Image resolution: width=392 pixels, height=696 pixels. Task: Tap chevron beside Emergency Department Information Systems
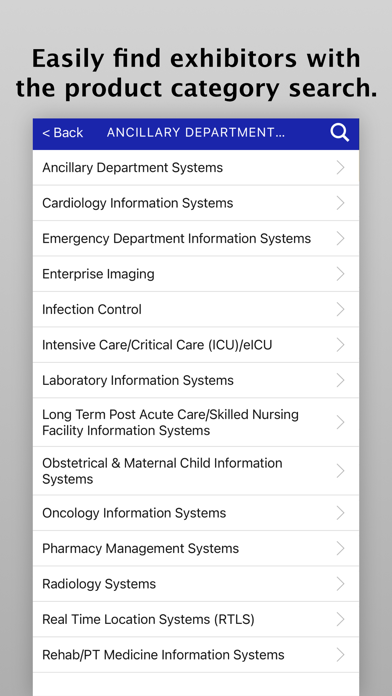tap(341, 238)
